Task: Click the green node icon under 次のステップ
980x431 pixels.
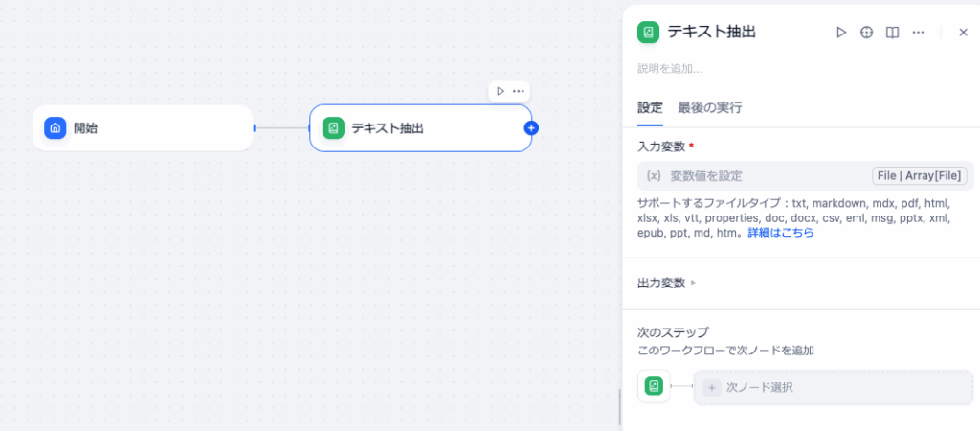Action: tap(654, 386)
